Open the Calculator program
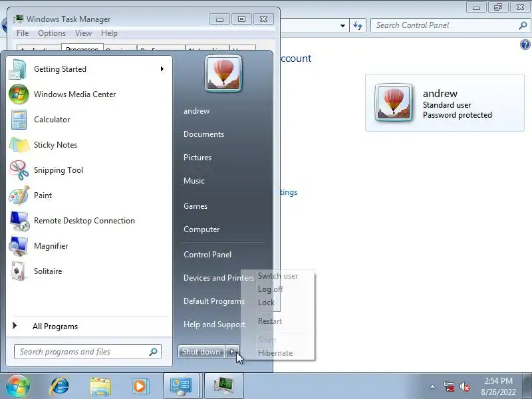This screenshot has width=532, height=399. pyautogui.click(x=89, y=120)
